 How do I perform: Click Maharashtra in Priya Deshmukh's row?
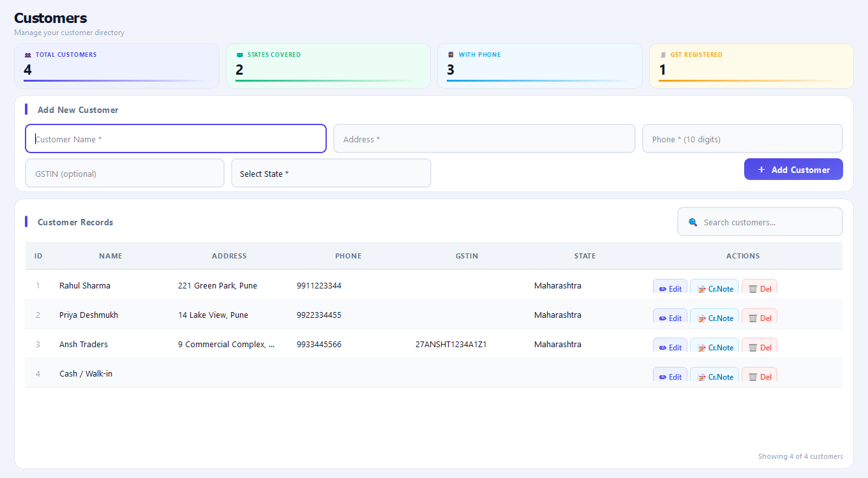[x=558, y=315]
